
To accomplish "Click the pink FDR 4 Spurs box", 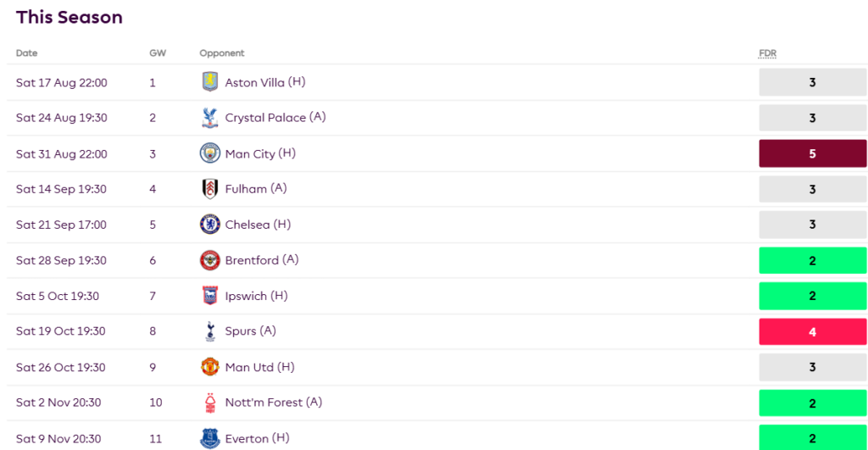I will (x=812, y=331).
